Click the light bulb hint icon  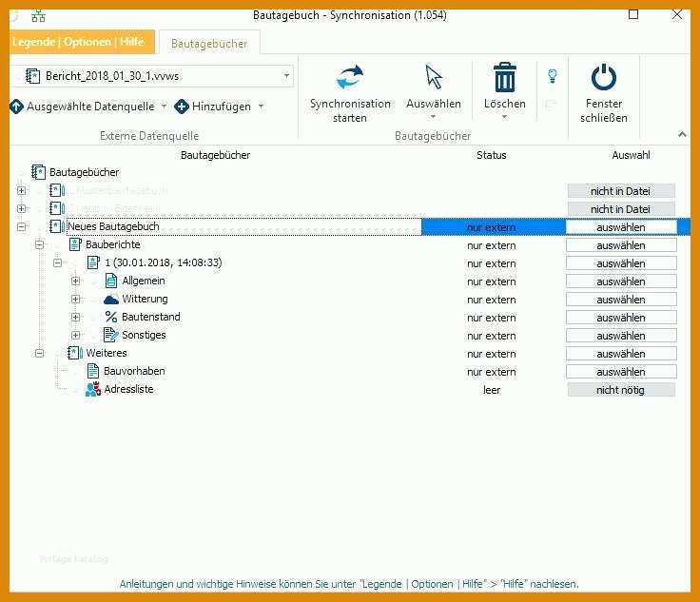tap(553, 76)
